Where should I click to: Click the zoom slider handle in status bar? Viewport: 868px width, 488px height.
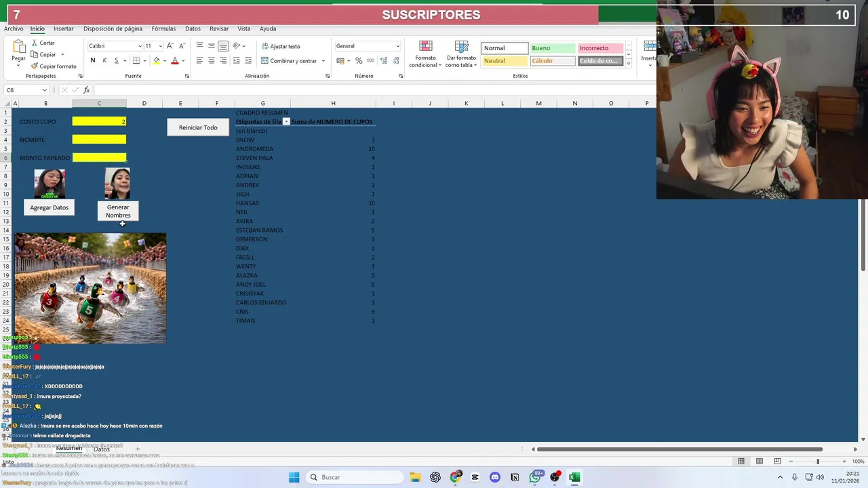817,462
